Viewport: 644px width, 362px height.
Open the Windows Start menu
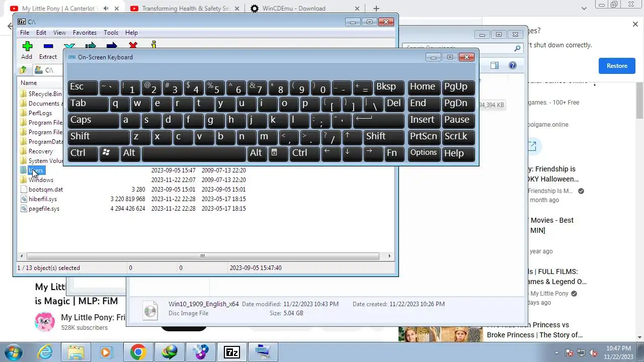13,352
